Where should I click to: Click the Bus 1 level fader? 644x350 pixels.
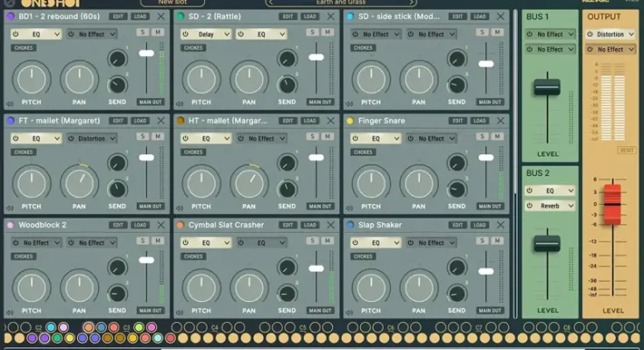pyautogui.click(x=547, y=87)
